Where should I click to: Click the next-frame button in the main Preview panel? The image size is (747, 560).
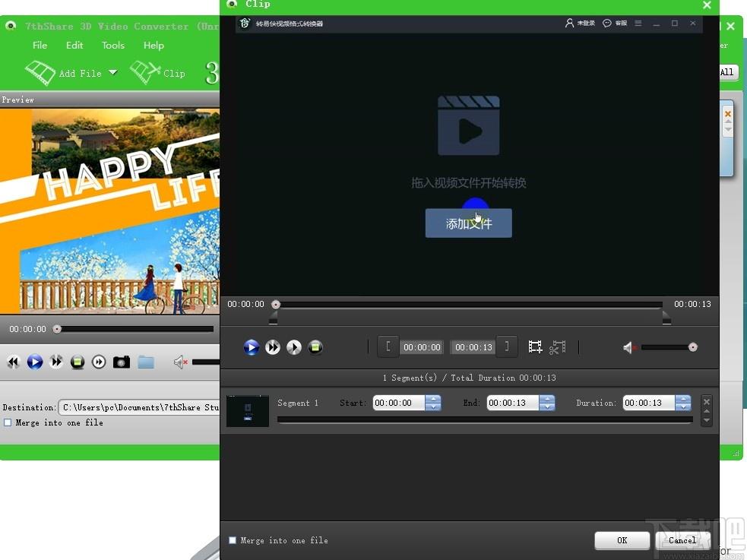99,362
